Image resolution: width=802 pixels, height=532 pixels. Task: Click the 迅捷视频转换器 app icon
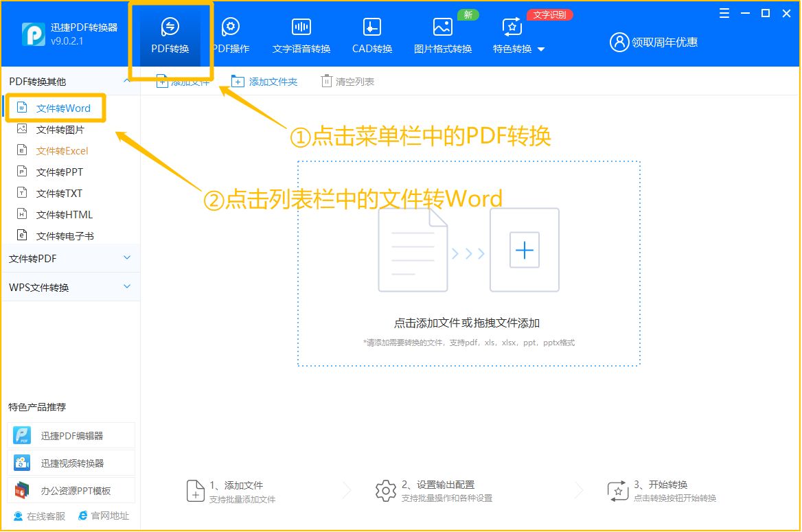[22, 463]
